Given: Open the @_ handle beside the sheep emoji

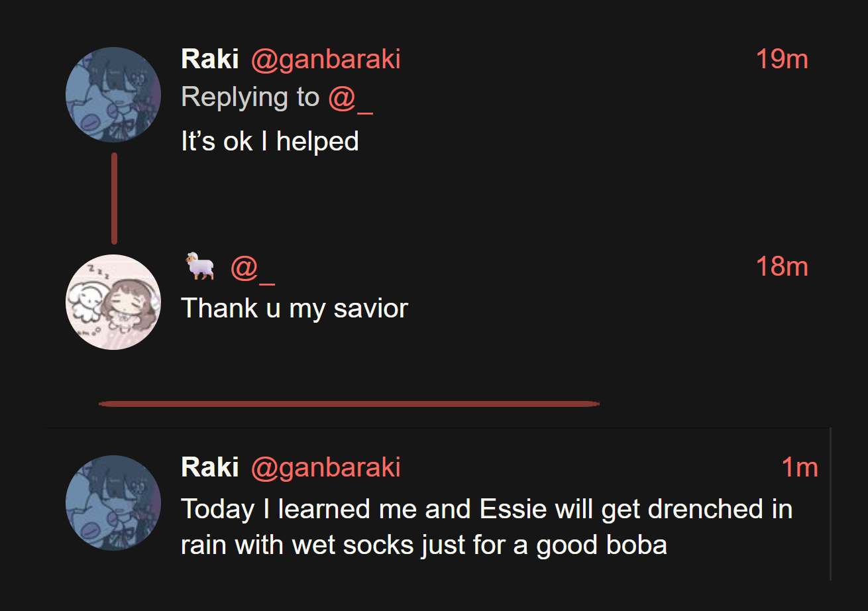Looking at the screenshot, I should [x=252, y=268].
